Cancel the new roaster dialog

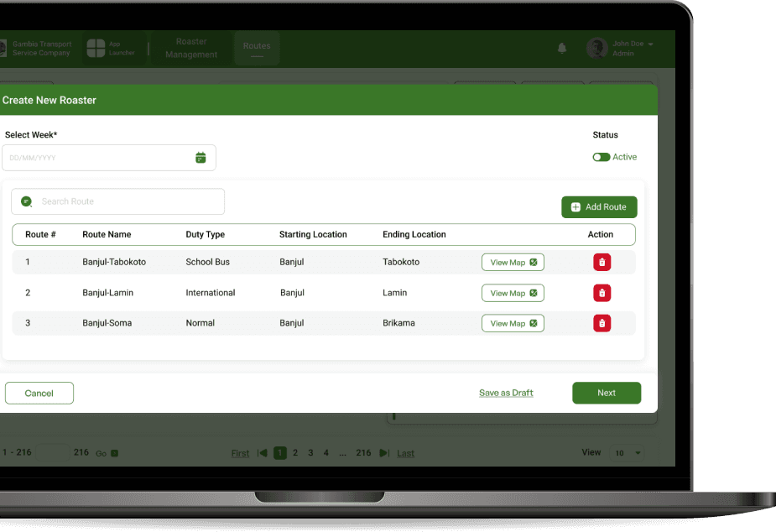click(x=39, y=393)
